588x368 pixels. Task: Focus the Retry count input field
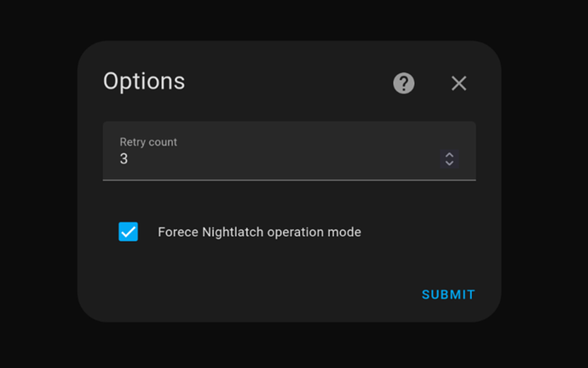289,151
